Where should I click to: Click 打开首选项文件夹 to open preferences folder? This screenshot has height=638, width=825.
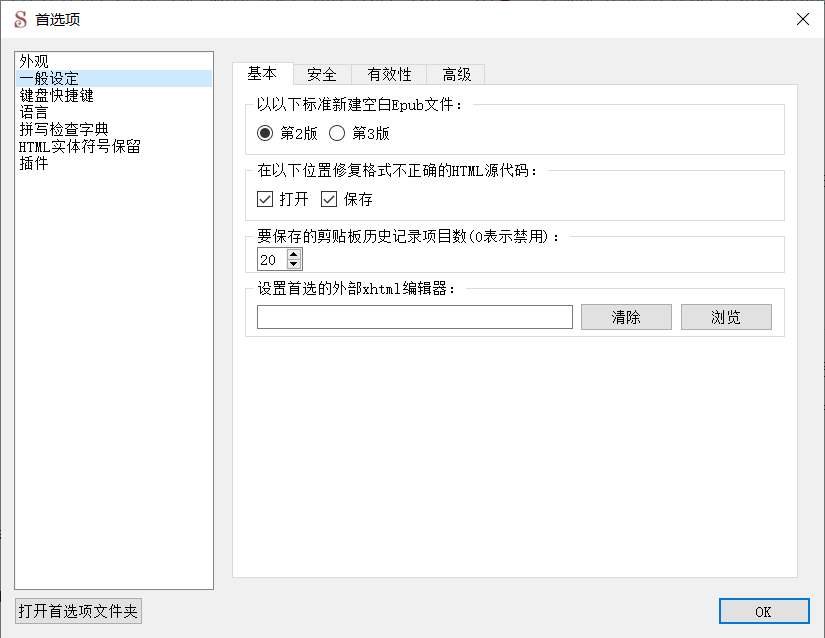[x=79, y=610]
